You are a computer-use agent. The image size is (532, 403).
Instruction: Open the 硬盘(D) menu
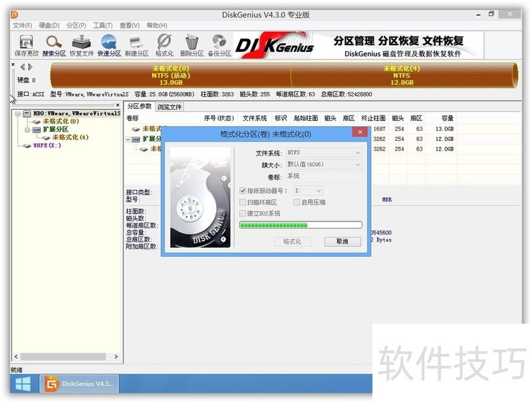pos(49,25)
